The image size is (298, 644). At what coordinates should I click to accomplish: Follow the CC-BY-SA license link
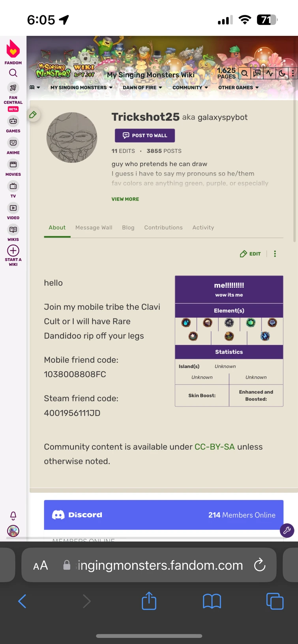[214, 447]
